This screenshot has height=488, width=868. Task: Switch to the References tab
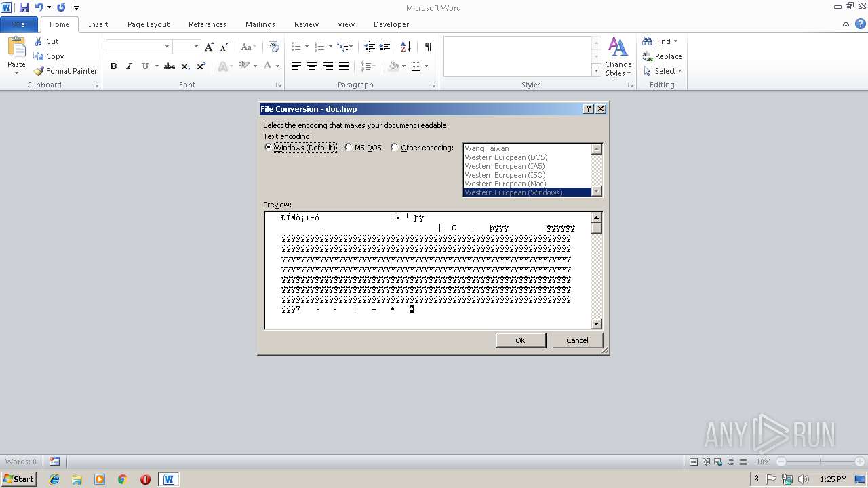click(208, 24)
